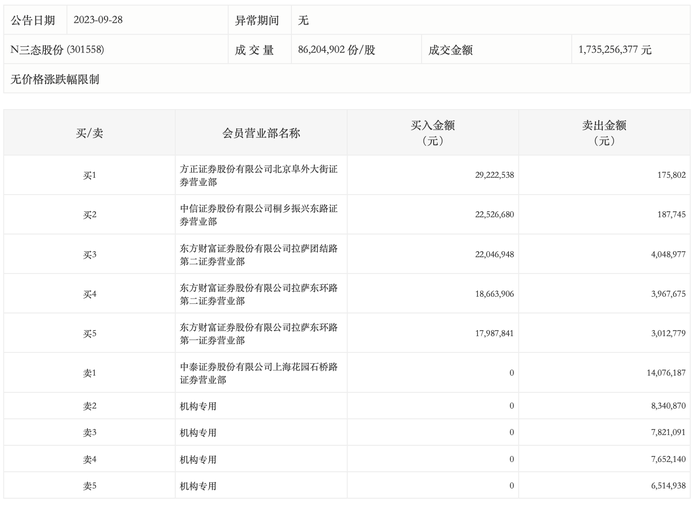This screenshot has width=700, height=508.
Task: Click the 成交金额 value 1,735,256,377 元
Action: [615, 50]
